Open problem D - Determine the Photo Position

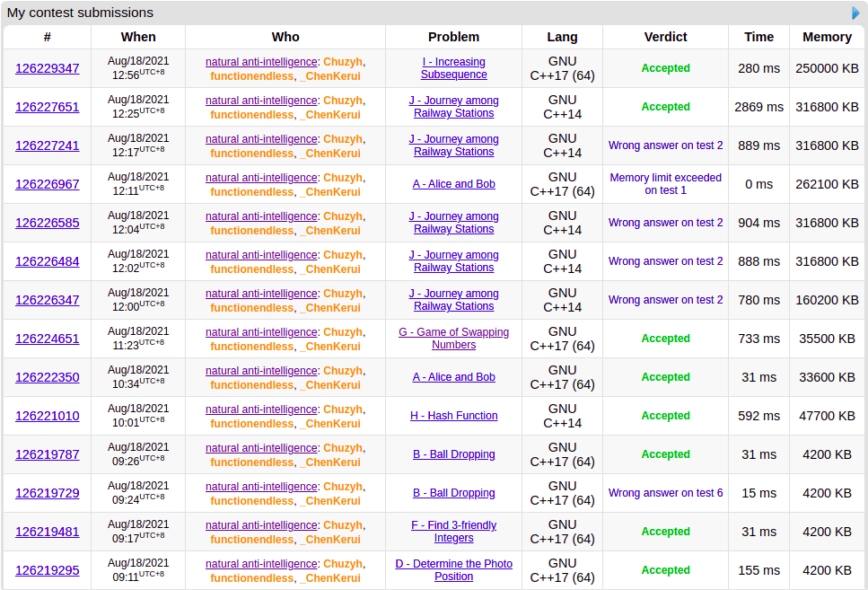453,570
